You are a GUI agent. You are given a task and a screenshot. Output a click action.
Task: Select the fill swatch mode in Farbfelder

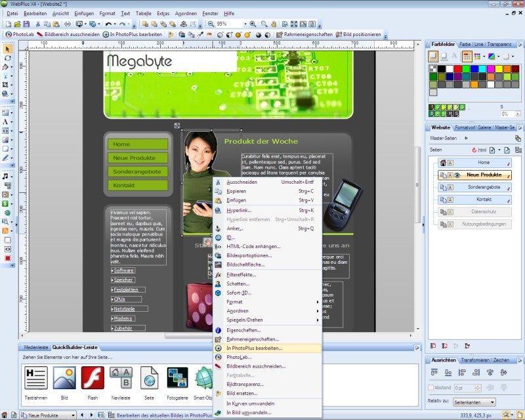pyautogui.click(x=433, y=56)
